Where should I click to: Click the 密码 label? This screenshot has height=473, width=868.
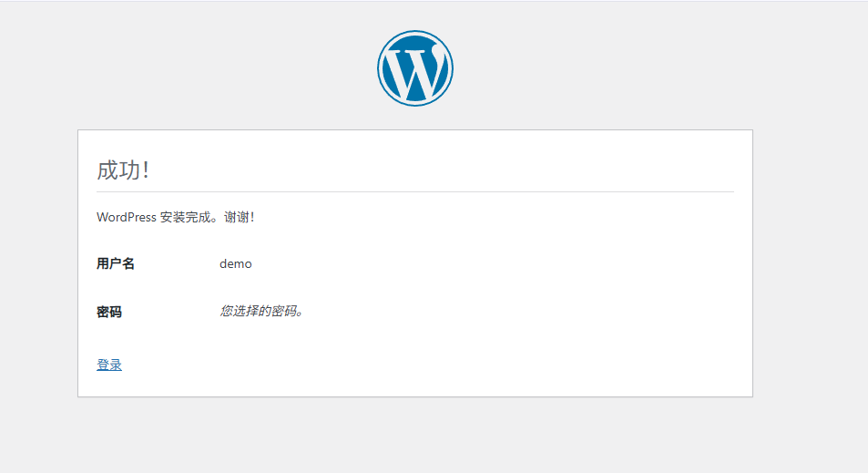(x=109, y=312)
